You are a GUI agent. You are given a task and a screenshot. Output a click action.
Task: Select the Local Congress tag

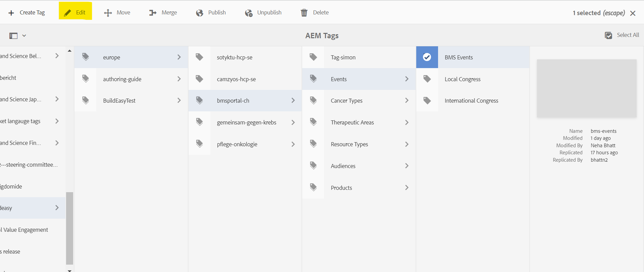(473, 79)
